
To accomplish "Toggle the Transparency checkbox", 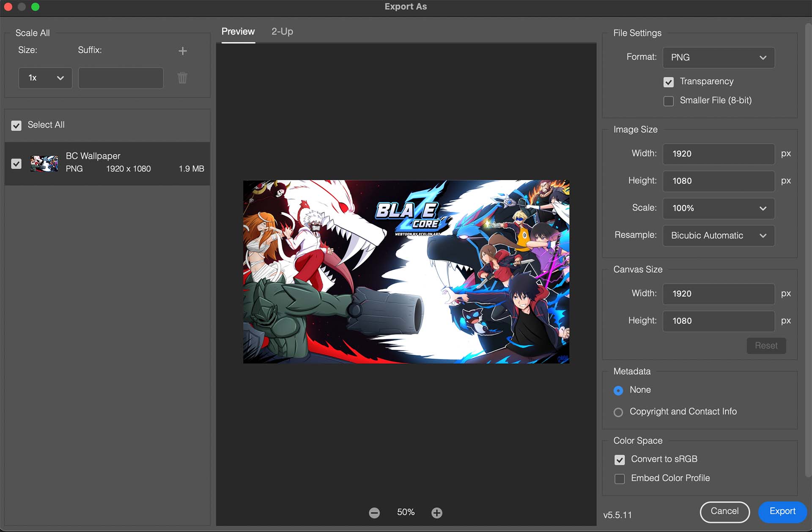I will click(x=669, y=82).
